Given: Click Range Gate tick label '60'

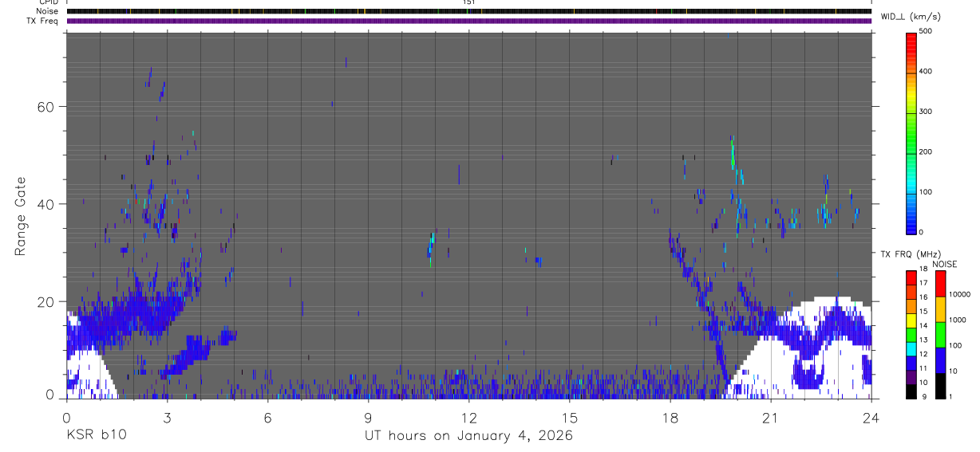Looking at the screenshot, I should click(48, 107).
